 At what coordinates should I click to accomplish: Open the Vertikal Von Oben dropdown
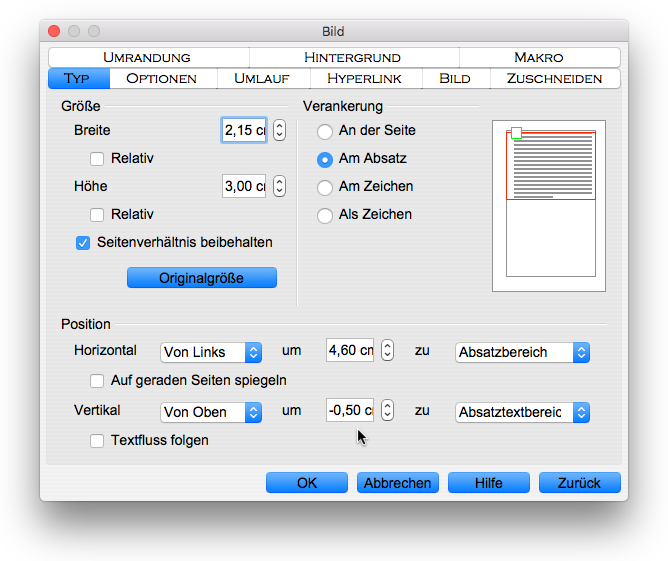[x=211, y=412]
